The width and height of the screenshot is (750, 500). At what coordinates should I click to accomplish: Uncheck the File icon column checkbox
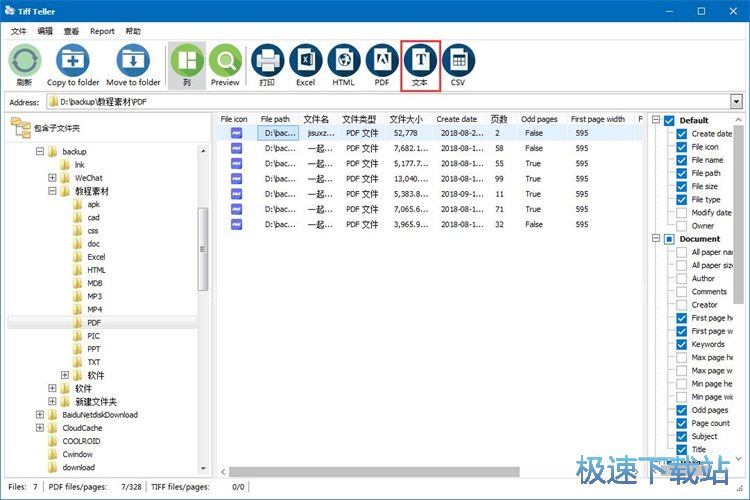[683, 147]
